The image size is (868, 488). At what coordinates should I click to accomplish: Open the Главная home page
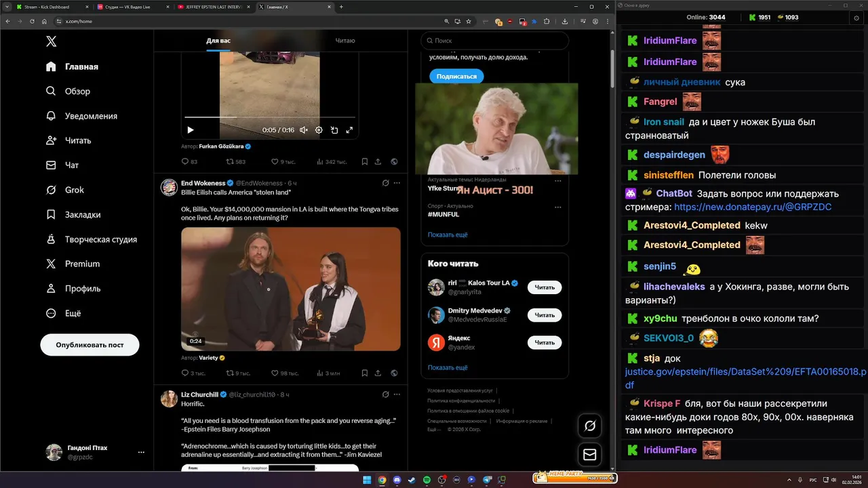pos(72,66)
